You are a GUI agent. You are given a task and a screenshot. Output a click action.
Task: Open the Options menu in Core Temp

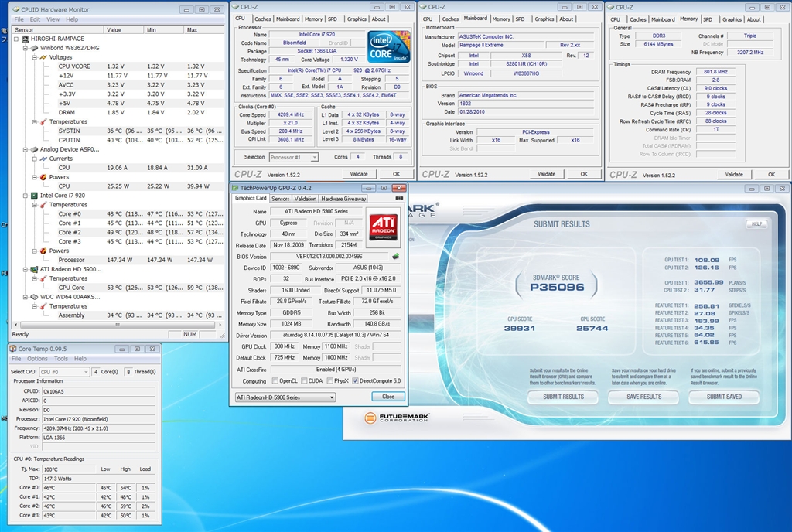(37, 359)
